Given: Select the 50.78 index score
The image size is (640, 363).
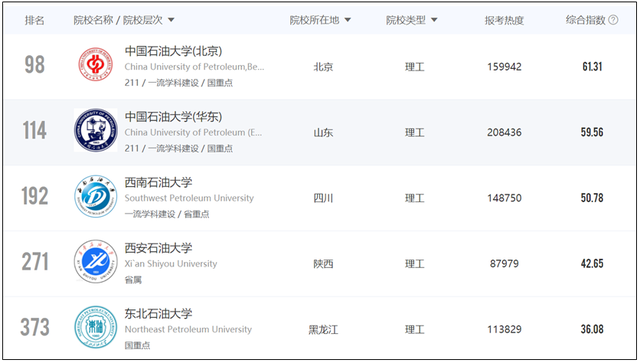Looking at the screenshot, I should click(x=592, y=198).
